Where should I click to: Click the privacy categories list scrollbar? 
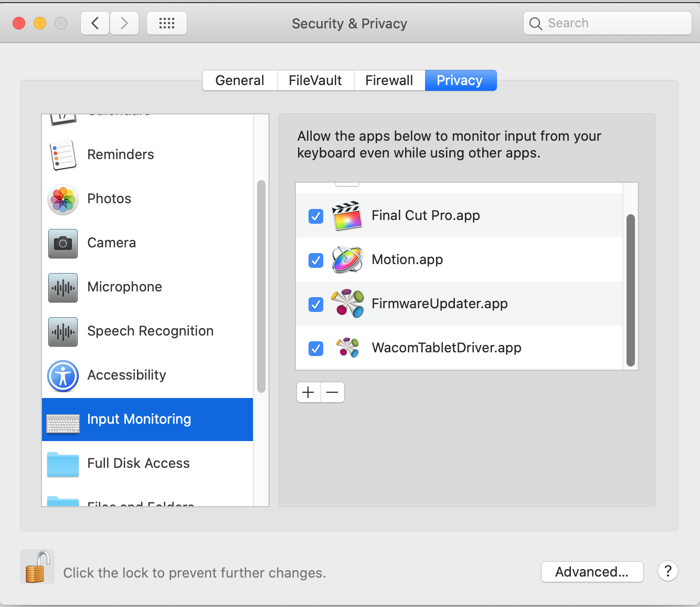(261, 287)
